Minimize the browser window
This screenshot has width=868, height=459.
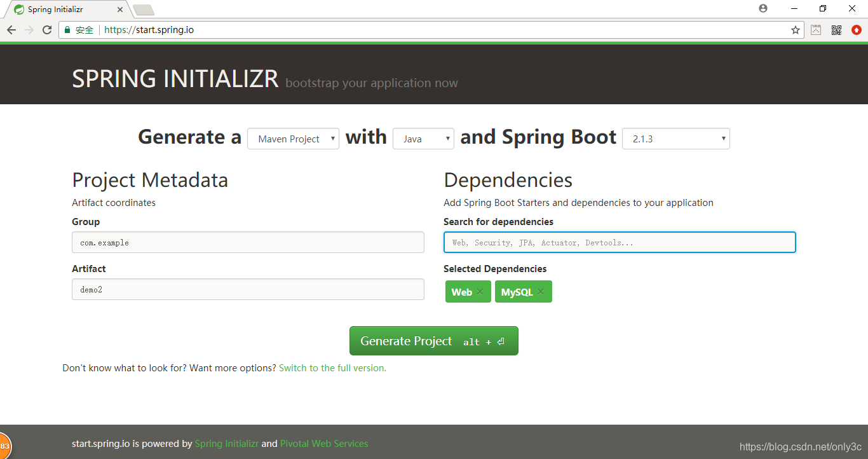tap(794, 8)
